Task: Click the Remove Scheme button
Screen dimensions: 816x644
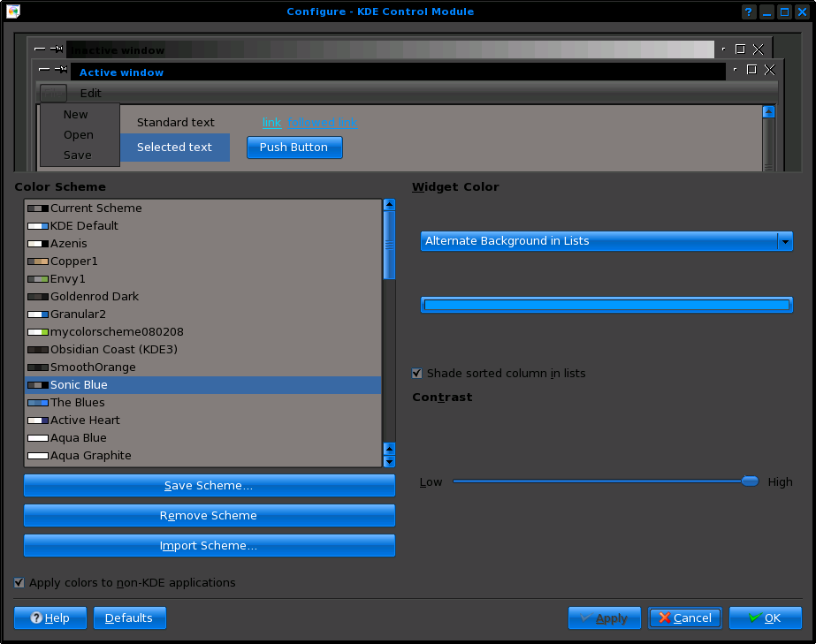Action: pos(210,516)
